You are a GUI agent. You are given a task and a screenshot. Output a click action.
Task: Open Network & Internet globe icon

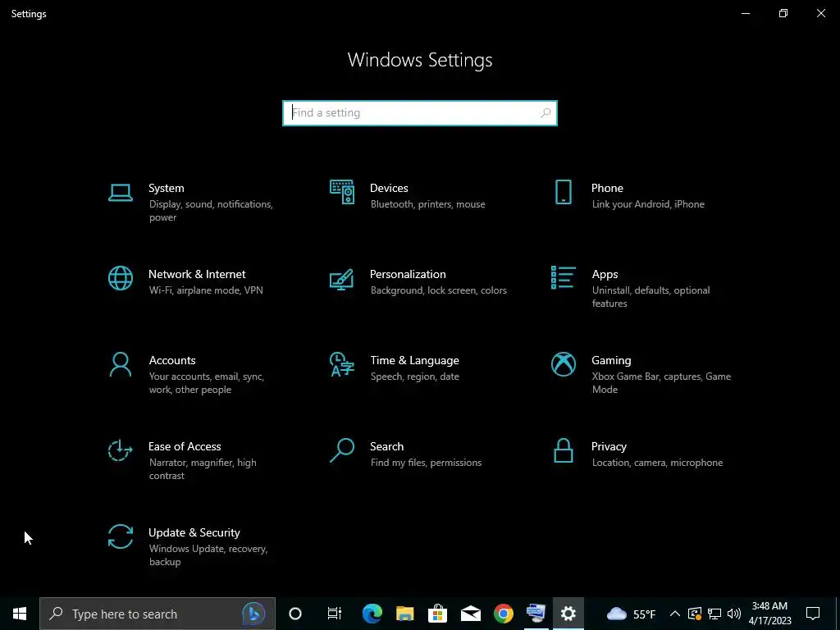pos(120,279)
